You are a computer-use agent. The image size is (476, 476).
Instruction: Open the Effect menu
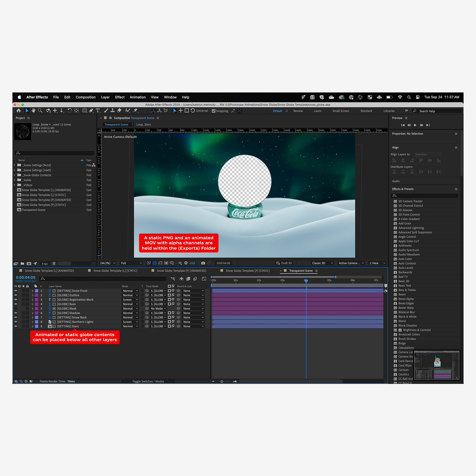tap(120, 97)
